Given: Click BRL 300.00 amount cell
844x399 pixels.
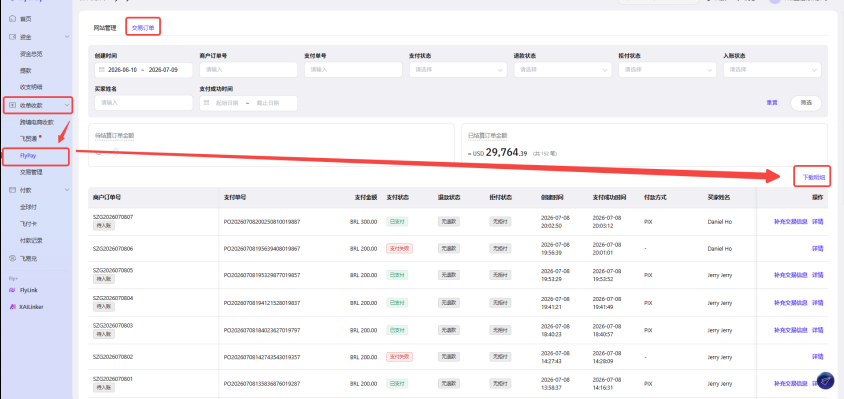Looking at the screenshot, I should point(363,222).
